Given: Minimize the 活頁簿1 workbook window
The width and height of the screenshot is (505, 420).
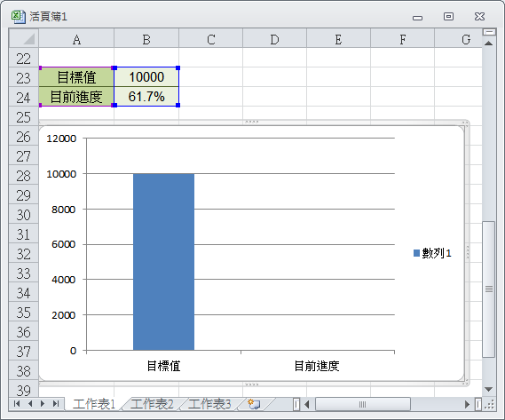Looking at the screenshot, I should (418, 18).
